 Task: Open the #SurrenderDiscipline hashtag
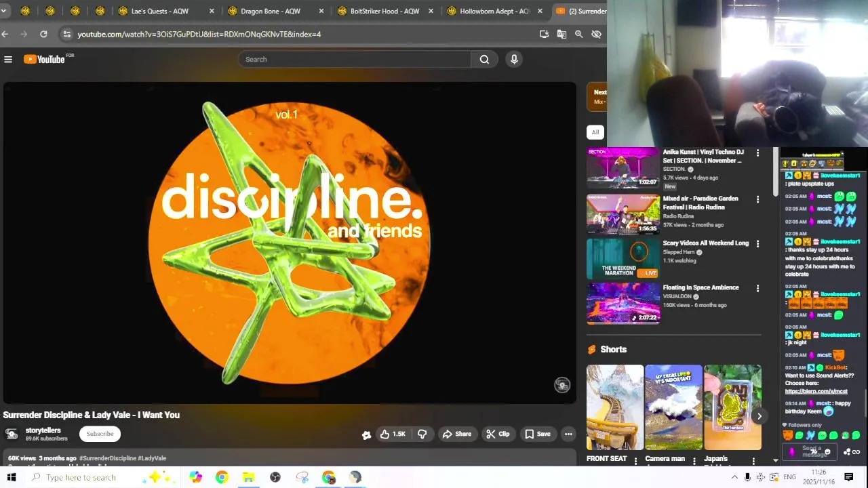tap(107, 458)
